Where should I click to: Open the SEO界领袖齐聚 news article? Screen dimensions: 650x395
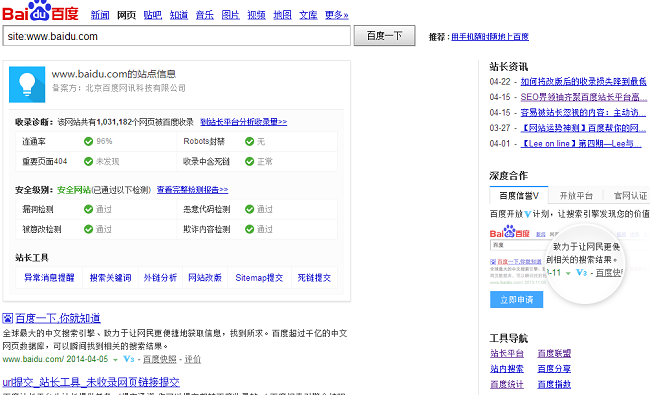[583, 97]
